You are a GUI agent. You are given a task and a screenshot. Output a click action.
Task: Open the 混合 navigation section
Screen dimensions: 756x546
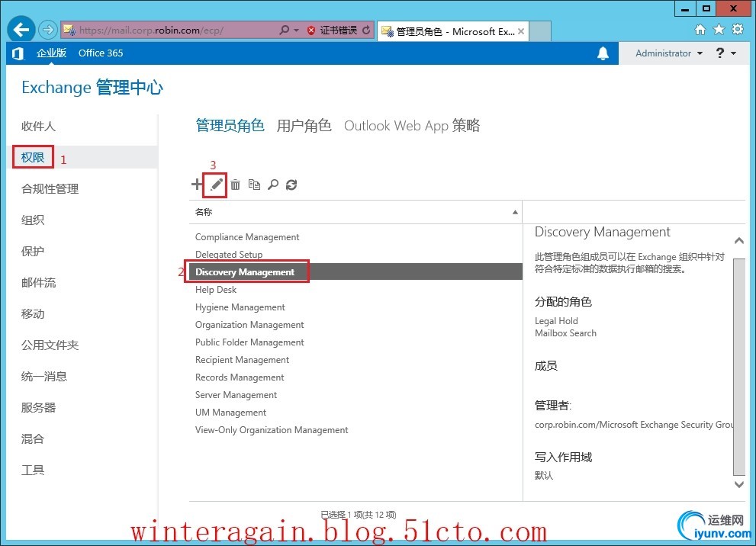point(32,439)
